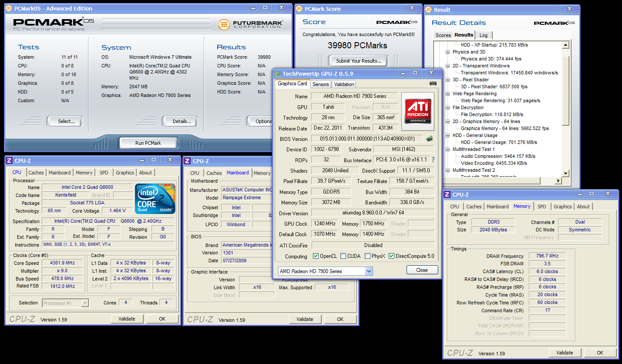The width and height of the screenshot is (622, 364).
Task: Collapse the 3D - Pixel Shader node
Action: pyautogui.click(x=448, y=80)
